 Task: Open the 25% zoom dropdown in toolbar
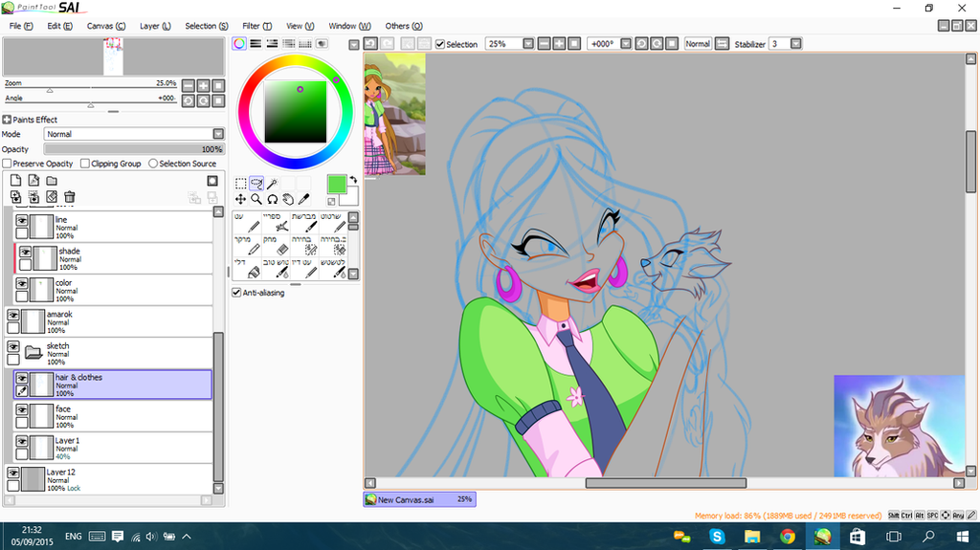[528, 44]
